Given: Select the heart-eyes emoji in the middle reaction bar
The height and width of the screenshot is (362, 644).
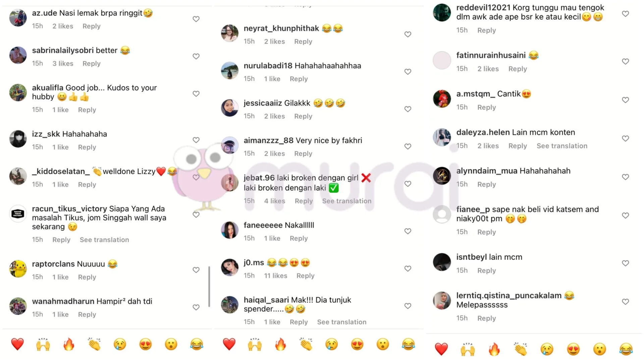Looking at the screenshot, I should [x=357, y=344].
